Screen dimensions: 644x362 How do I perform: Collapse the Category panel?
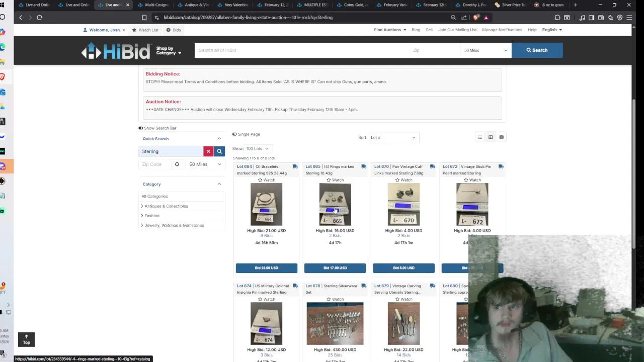pyautogui.click(x=219, y=184)
